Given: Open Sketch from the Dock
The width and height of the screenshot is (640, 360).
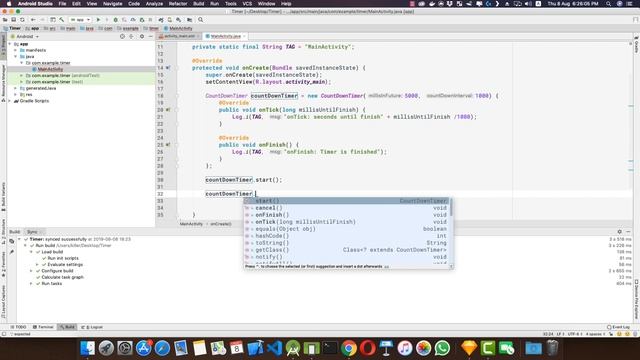Looking at the screenshot, I should [x=469, y=348].
